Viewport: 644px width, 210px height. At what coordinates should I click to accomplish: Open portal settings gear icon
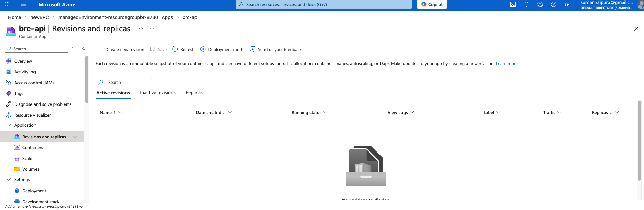pyautogui.click(x=540, y=4)
